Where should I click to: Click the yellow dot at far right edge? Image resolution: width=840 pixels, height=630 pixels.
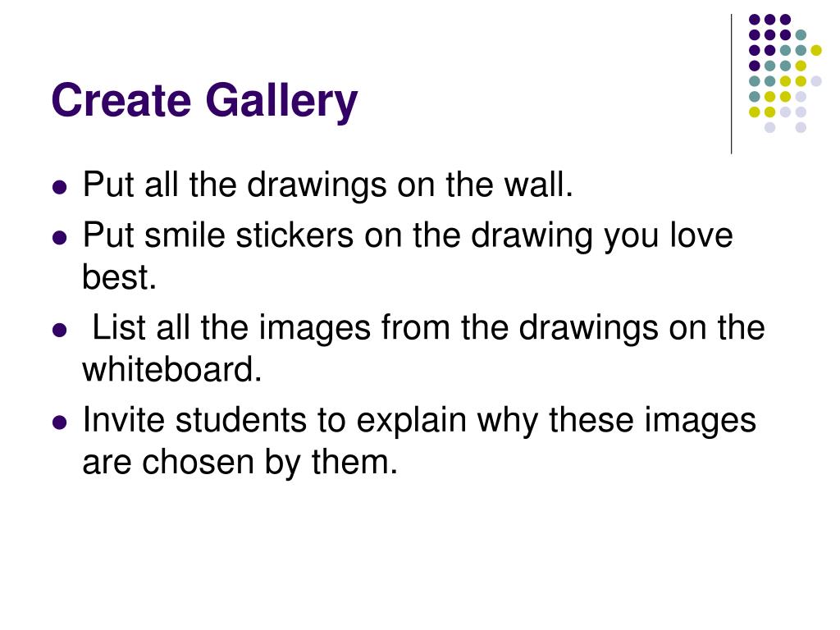[816, 50]
